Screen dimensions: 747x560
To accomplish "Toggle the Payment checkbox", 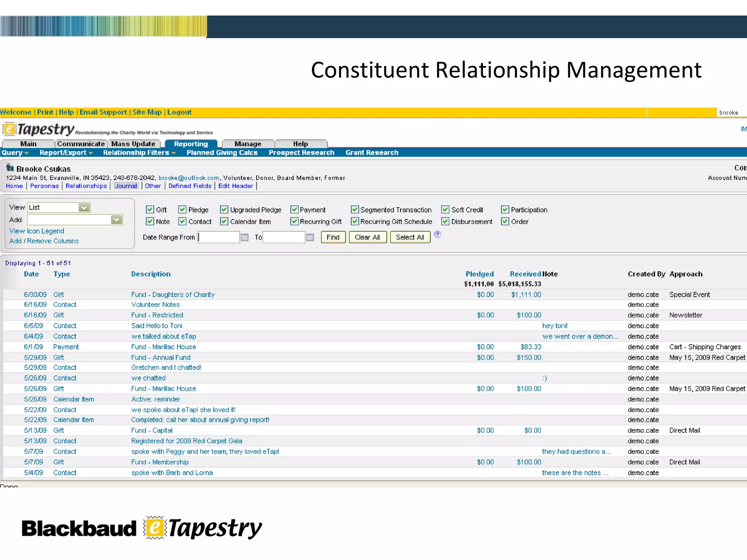I will [x=294, y=209].
